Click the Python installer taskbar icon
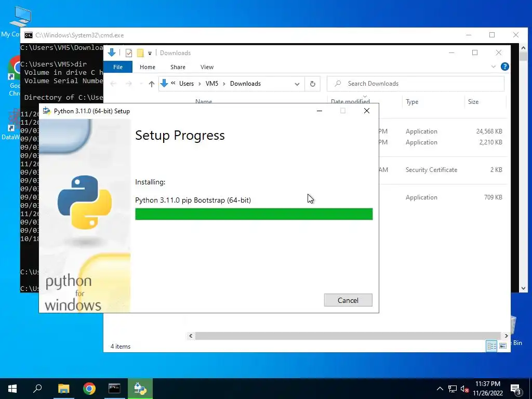532x399 pixels. (x=140, y=389)
